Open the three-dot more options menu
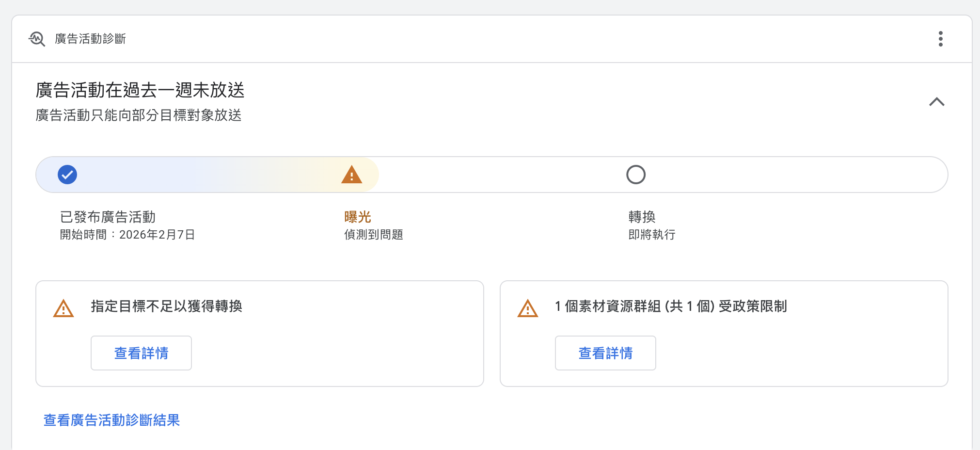Image resolution: width=980 pixels, height=450 pixels. (x=940, y=39)
